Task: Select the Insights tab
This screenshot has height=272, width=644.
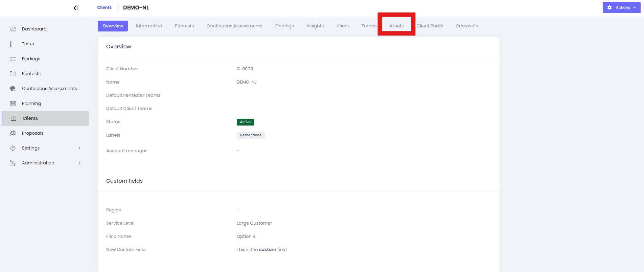Action: point(315,26)
